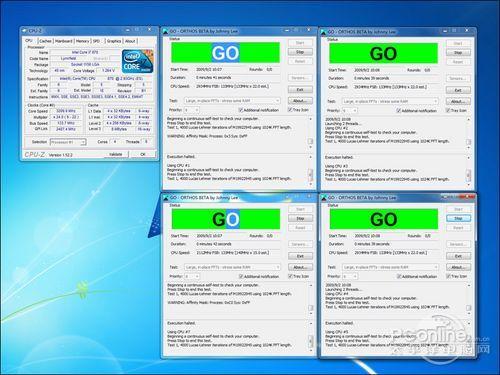
Task: Switch to the Mainboard tab in CPU-Z
Action: [63, 41]
